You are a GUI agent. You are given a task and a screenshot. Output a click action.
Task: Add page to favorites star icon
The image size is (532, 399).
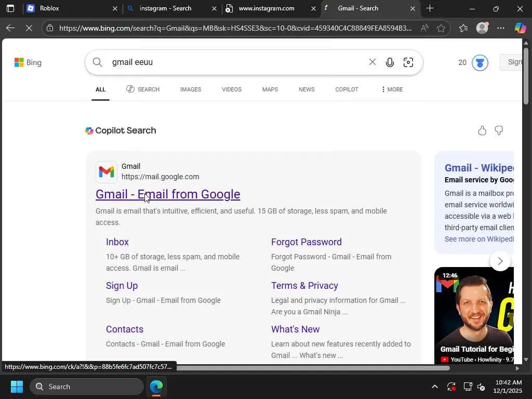point(441,28)
